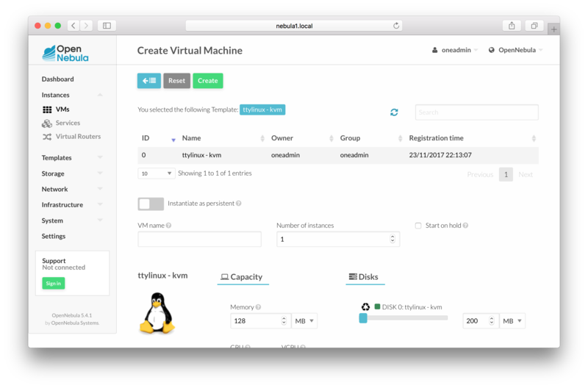
Task: Select Dashboard in the sidebar
Action: [57, 79]
